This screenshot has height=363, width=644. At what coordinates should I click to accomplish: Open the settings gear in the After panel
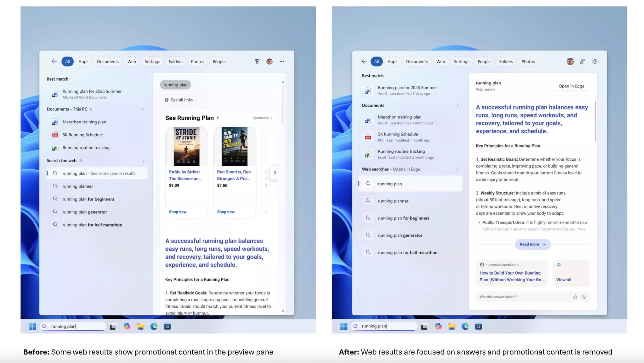(x=595, y=61)
